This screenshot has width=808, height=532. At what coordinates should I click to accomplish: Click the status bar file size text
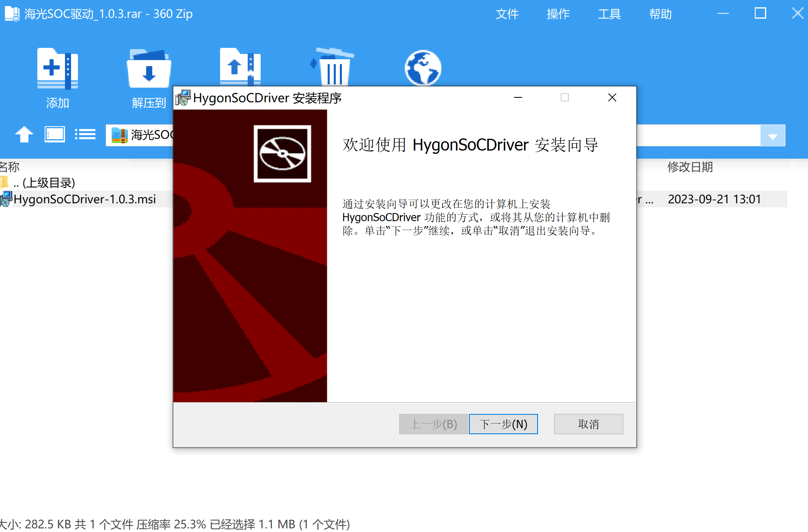point(175,524)
